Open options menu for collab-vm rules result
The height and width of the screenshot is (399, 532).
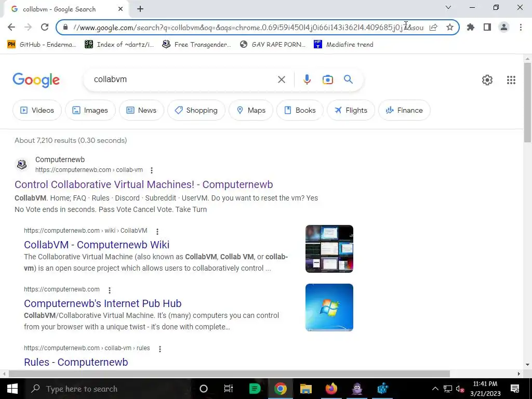pos(160,349)
